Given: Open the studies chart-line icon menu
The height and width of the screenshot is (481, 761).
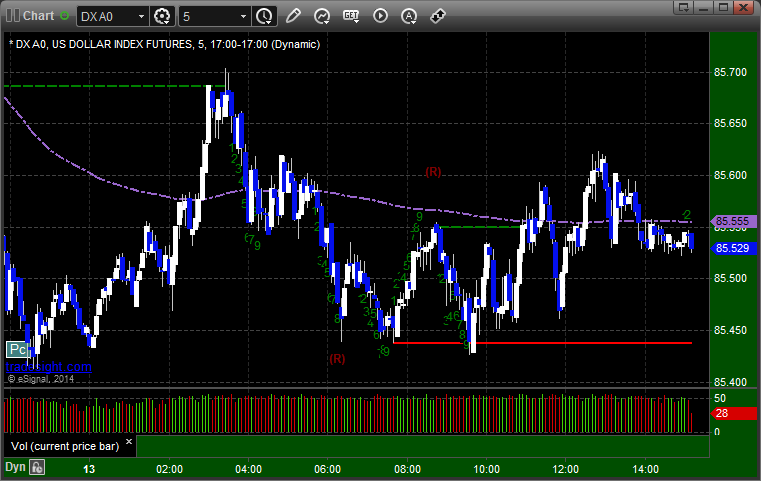Looking at the screenshot, I should 322,16.
